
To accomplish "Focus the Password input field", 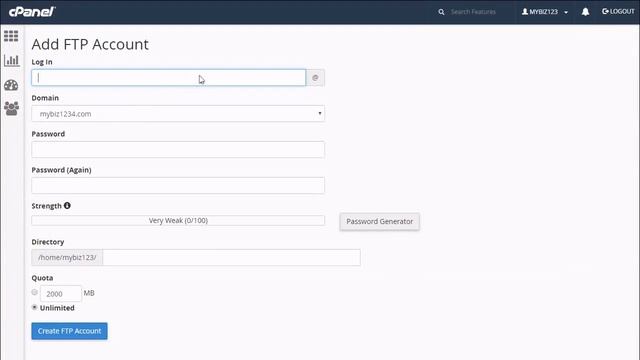I will point(178,149).
